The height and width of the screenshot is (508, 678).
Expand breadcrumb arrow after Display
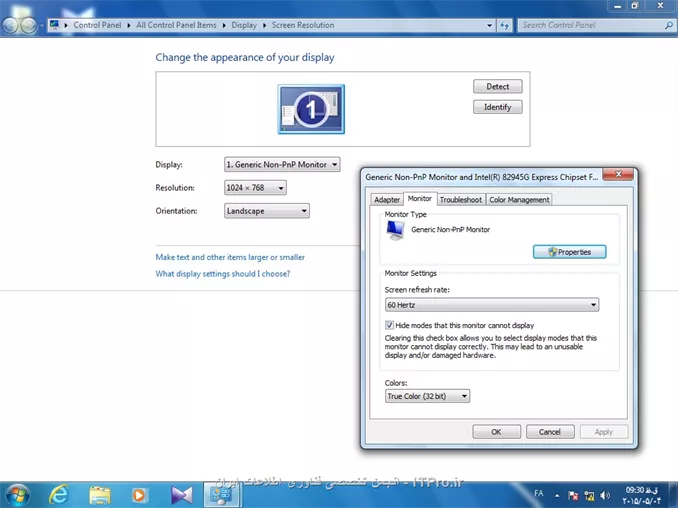264,26
